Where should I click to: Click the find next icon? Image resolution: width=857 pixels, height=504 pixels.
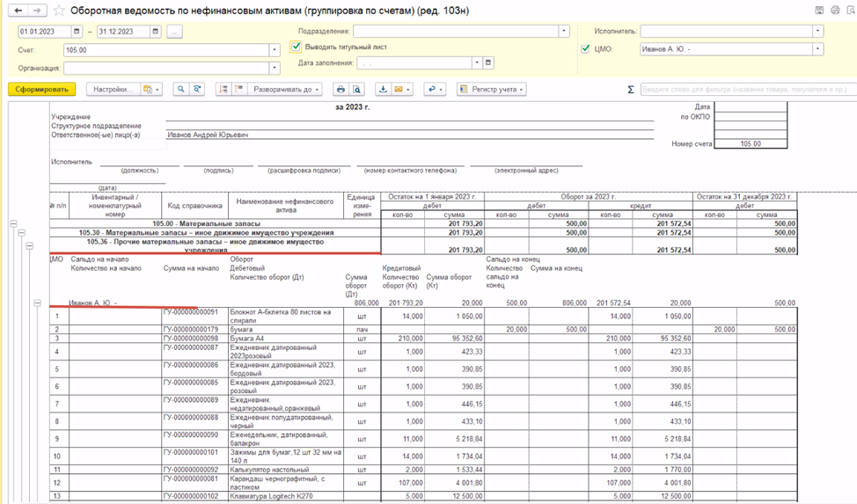(197, 89)
